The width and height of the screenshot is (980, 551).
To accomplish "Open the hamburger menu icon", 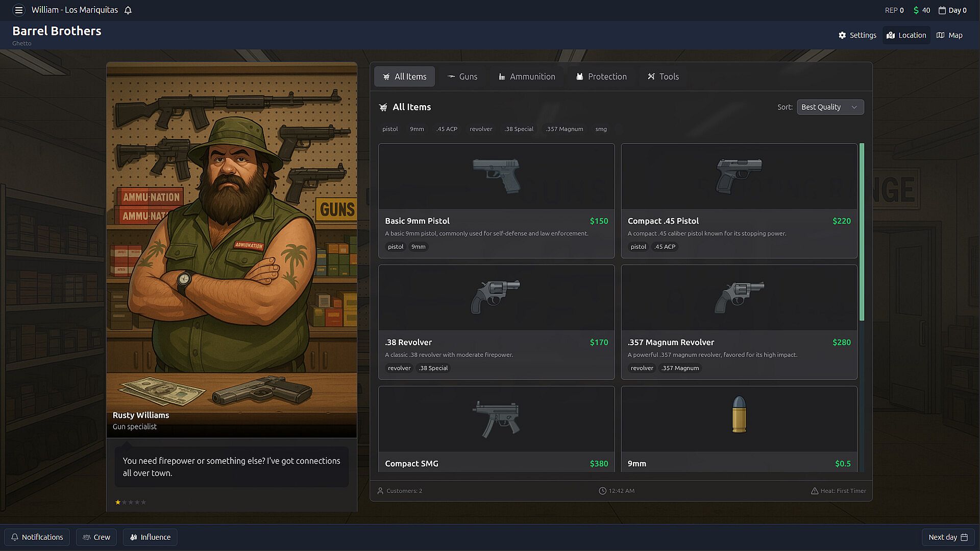I will pos(18,10).
